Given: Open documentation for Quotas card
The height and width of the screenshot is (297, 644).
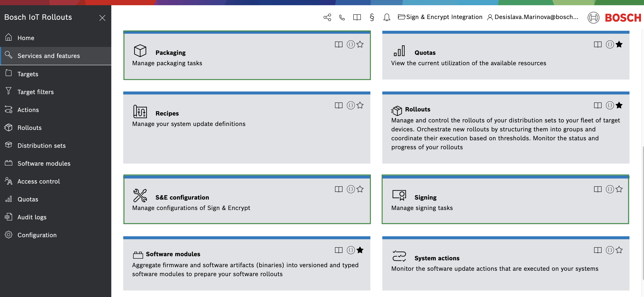Looking at the screenshot, I should 598,45.
